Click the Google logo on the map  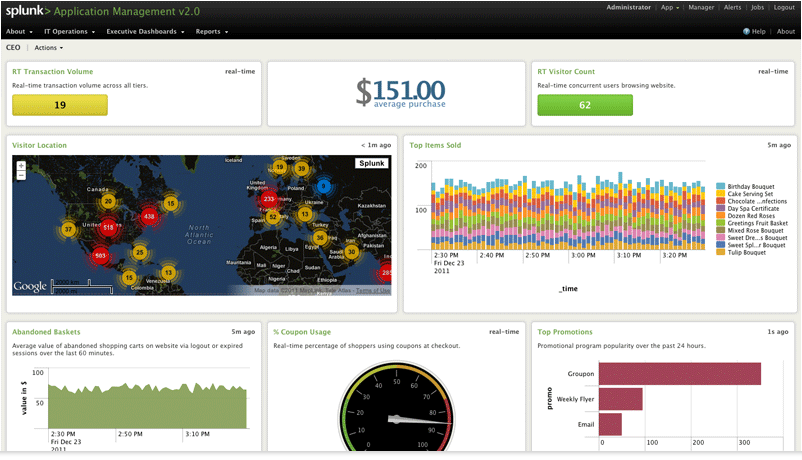point(30,286)
